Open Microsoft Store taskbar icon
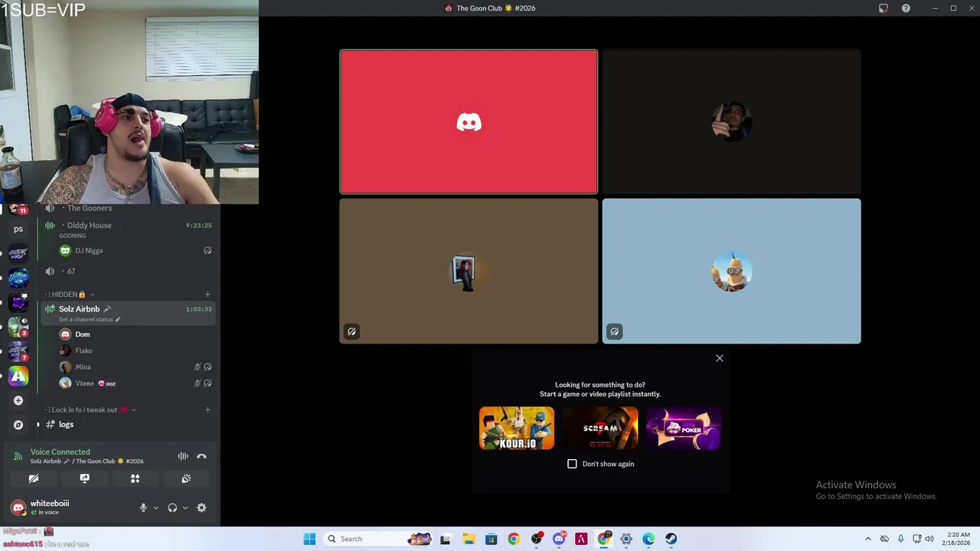Viewport: 980px width, 551px height. coord(491,539)
